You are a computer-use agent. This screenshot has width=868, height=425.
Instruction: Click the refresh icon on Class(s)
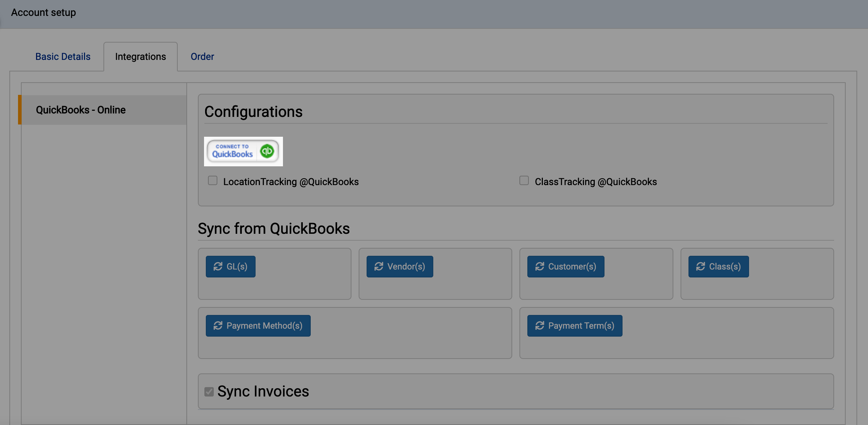point(699,266)
